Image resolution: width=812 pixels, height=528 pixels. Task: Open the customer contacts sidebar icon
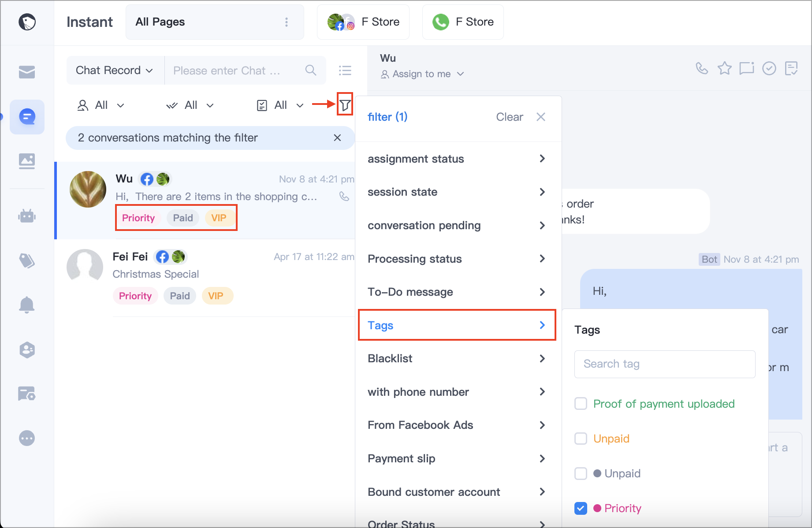(27, 350)
